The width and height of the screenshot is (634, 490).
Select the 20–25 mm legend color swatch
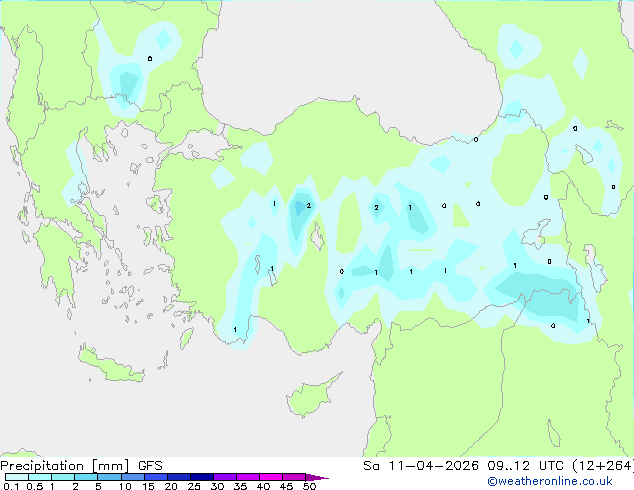click(x=178, y=477)
